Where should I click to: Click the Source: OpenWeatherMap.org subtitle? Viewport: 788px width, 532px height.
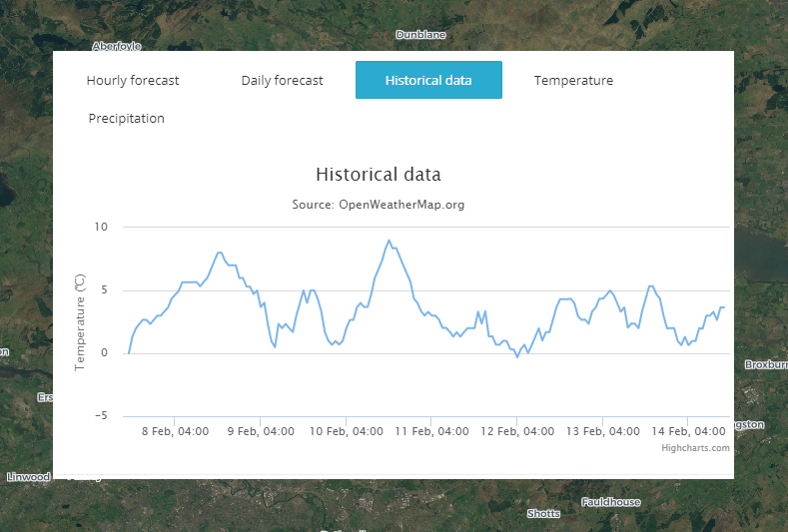click(x=378, y=204)
